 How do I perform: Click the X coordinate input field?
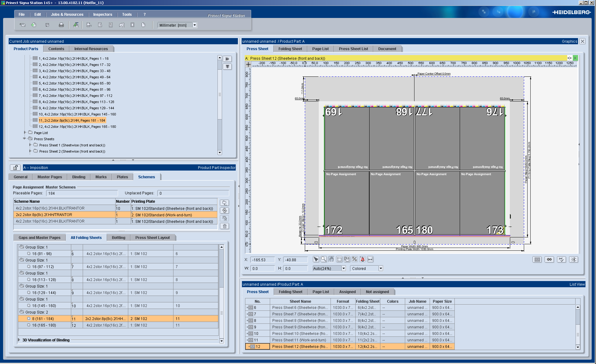pos(262,260)
